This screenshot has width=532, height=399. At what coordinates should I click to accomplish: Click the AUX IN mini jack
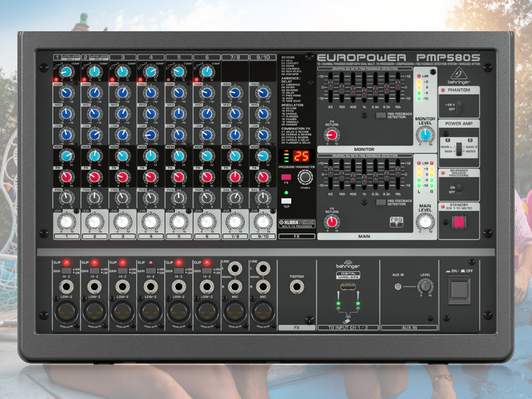(398, 287)
